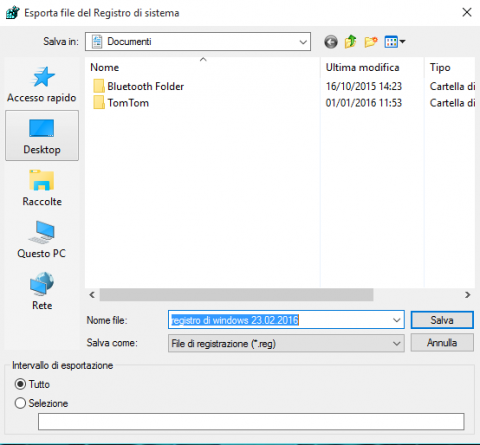
Task: Create a new folder
Action: (x=371, y=42)
